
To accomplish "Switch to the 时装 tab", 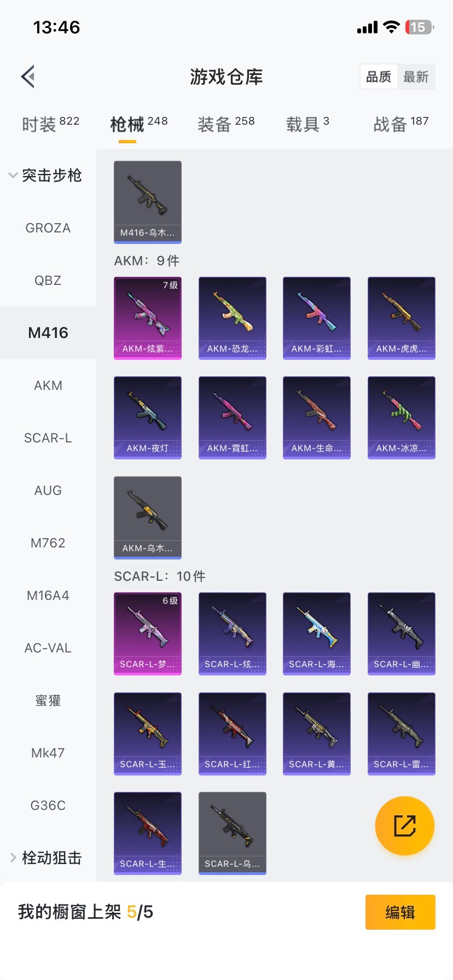I will [x=50, y=124].
